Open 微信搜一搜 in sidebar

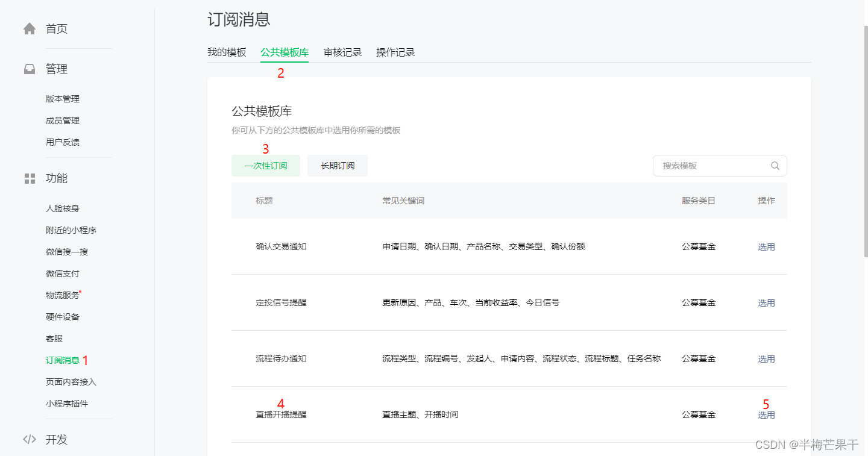pyautogui.click(x=67, y=252)
